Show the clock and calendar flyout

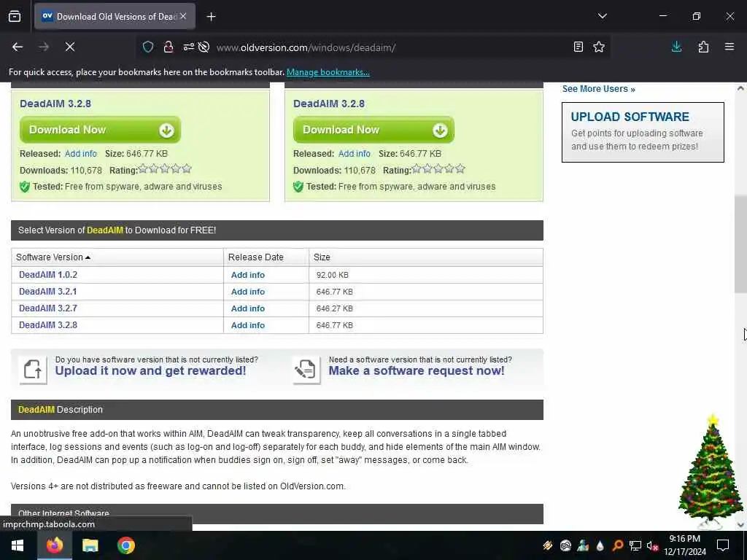[685, 545]
